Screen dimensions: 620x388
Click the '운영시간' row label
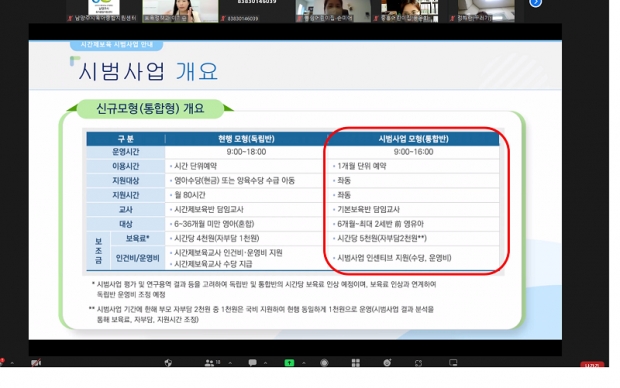[126, 152]
